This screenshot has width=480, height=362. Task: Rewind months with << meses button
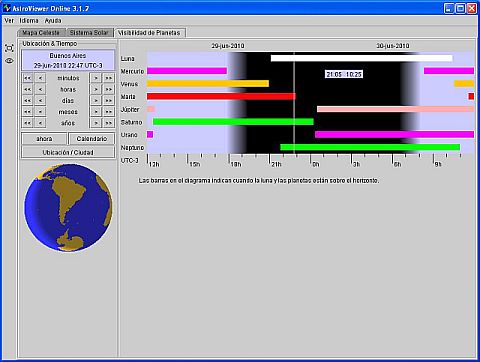[27, 112]
